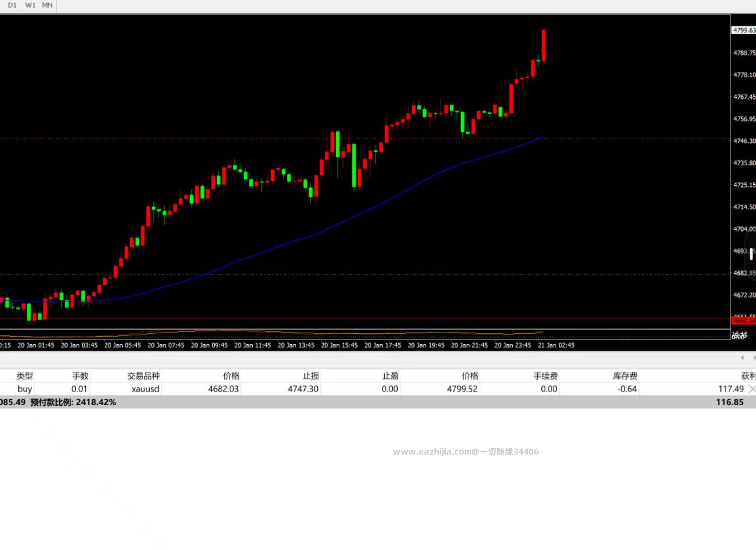Click the '20 Jan 03:45' time axis label

coord(79,345)
